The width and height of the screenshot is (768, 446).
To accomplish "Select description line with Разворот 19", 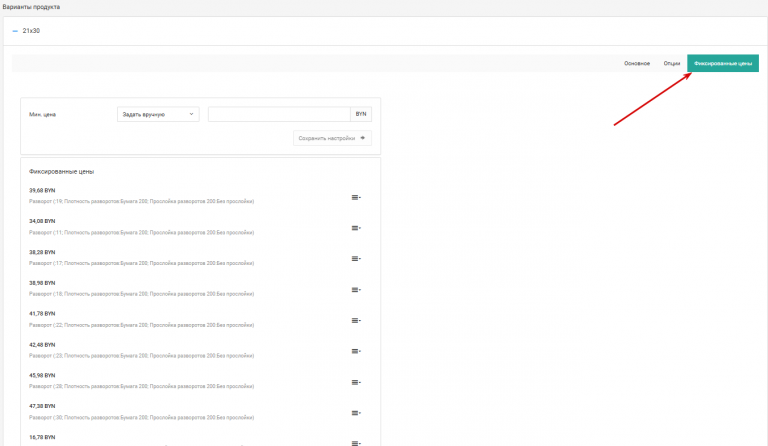I will click(142, 201).
